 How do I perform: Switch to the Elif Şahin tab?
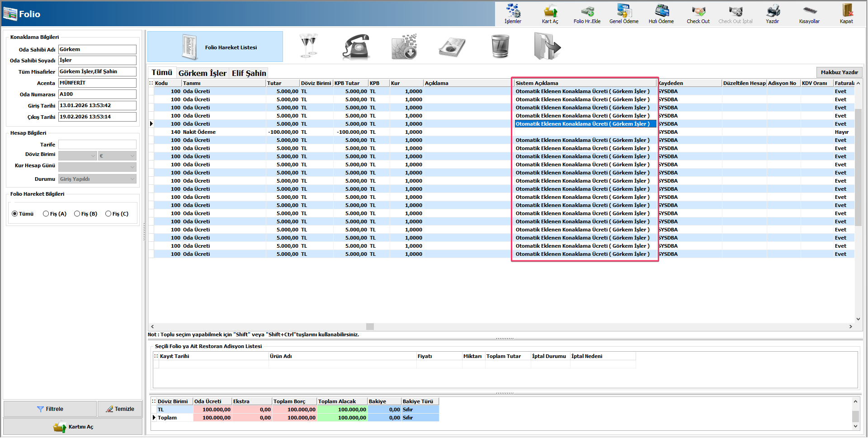pyautogui.click(x=249, y=73)
